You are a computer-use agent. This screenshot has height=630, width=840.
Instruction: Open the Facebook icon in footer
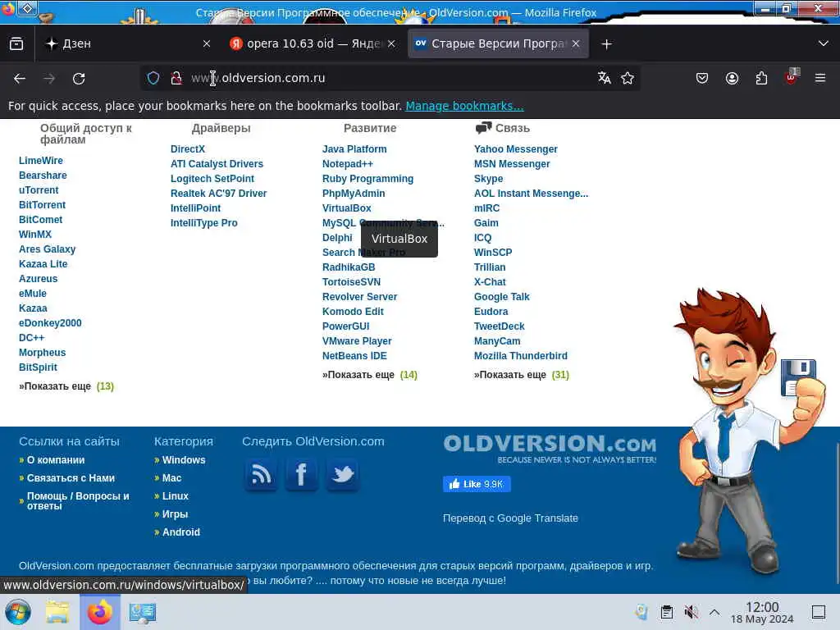(x=302, y=475)
